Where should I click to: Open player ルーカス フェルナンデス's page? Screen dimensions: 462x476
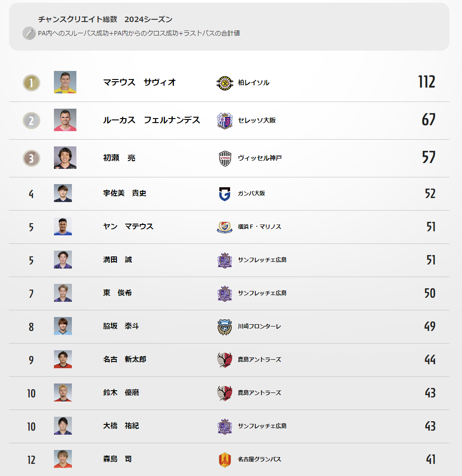(x=151, y=120)
